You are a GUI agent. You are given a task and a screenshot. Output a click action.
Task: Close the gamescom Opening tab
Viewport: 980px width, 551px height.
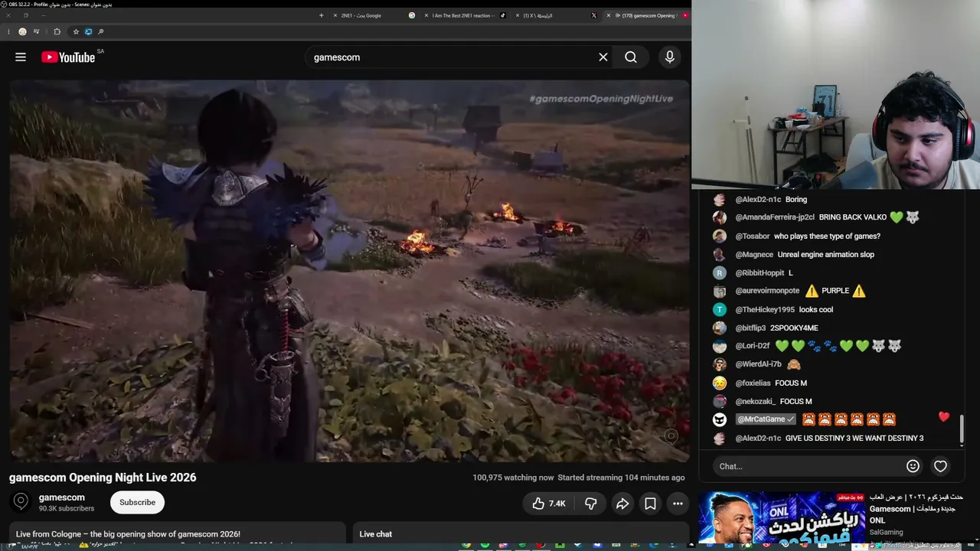pyautogui.click(x=609, y=15)
